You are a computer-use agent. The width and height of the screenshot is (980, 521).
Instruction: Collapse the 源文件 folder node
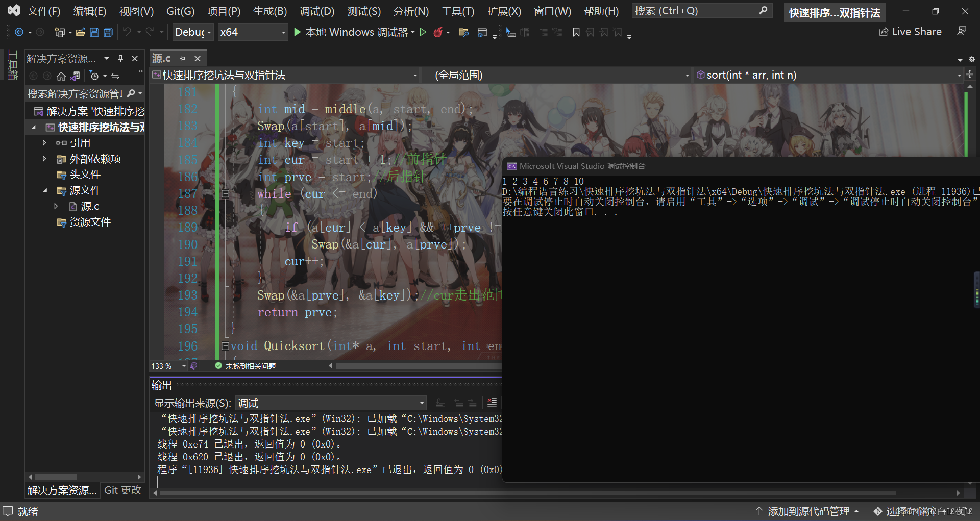pyautogui.click(x=44, y=190)
